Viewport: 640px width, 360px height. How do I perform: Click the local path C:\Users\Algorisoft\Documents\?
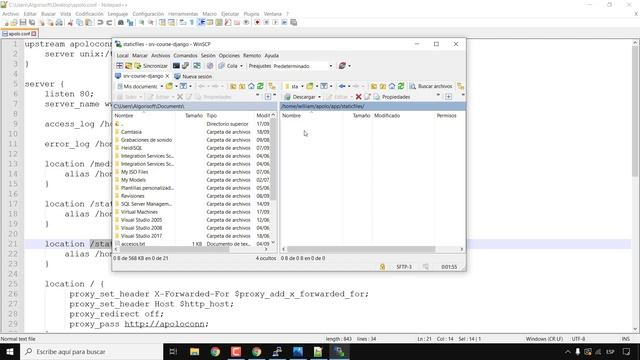[x=149, y=106]
